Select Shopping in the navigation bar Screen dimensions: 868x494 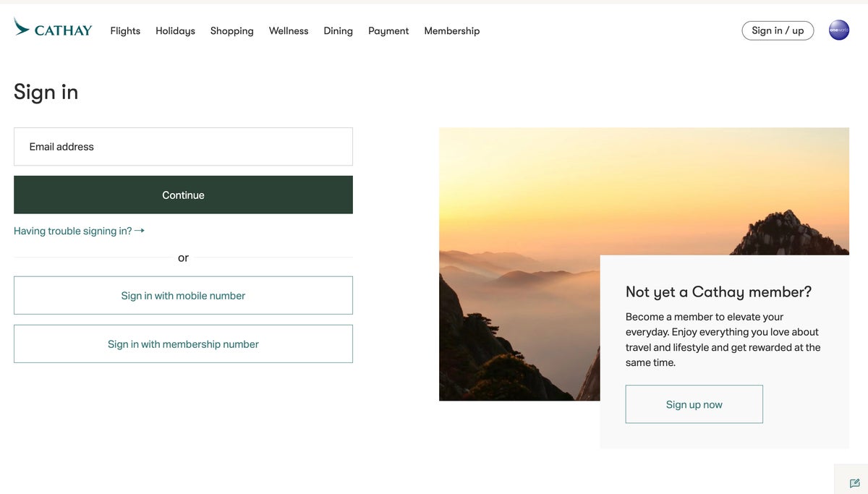231,31
